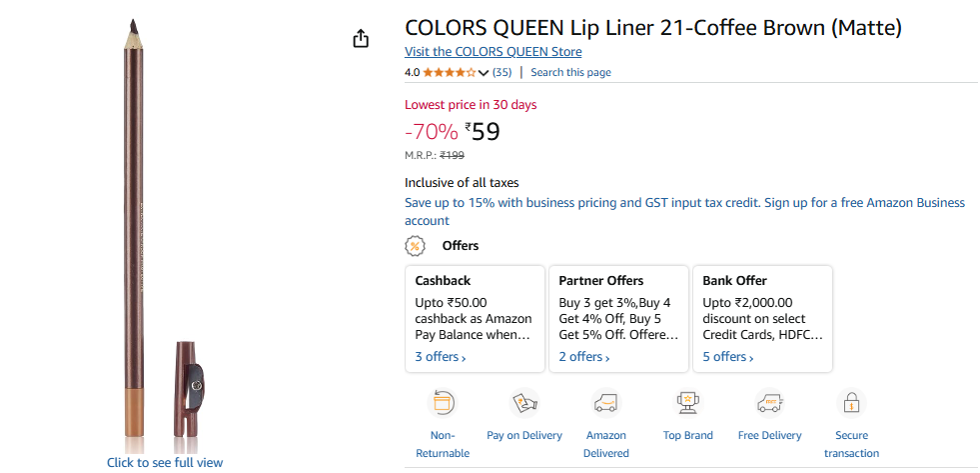The height and width of the screenshot is (473, 980).
Task: Visit the COLORS QUEEN Store link
Action: coord(493,52)
